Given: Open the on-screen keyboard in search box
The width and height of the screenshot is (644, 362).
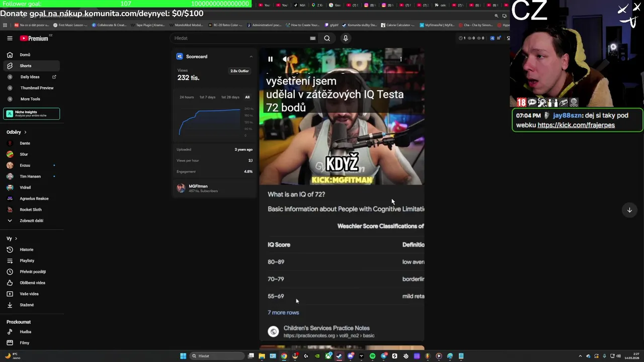Looking at the screenshot, I should (x=313, y=38).
